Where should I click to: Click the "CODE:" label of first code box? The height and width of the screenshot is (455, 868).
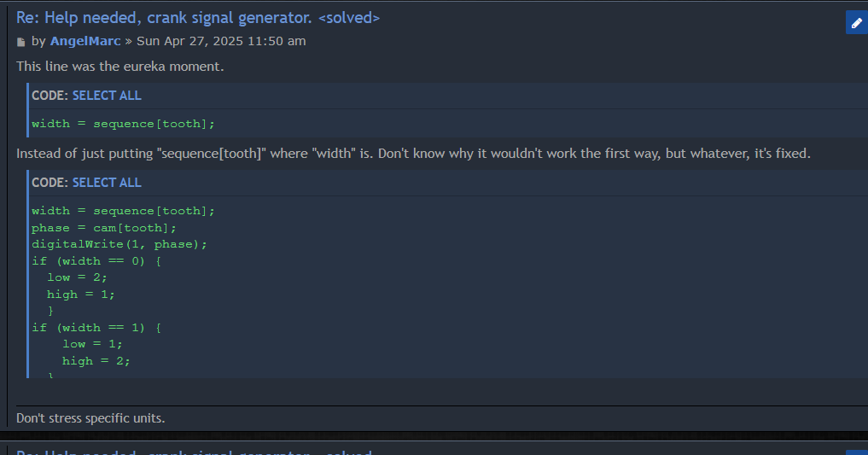click(x=50, y=96)
